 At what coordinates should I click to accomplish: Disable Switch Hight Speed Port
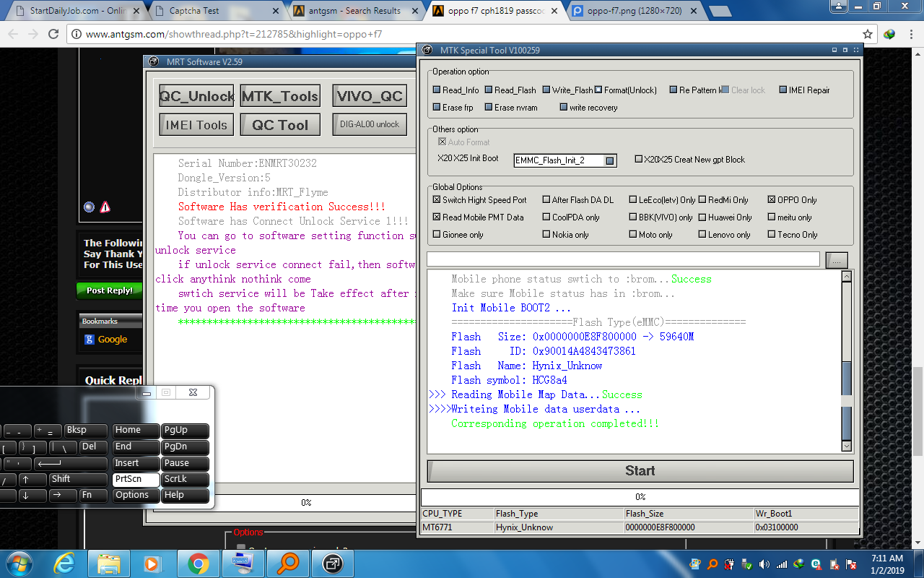coord(437,200)
